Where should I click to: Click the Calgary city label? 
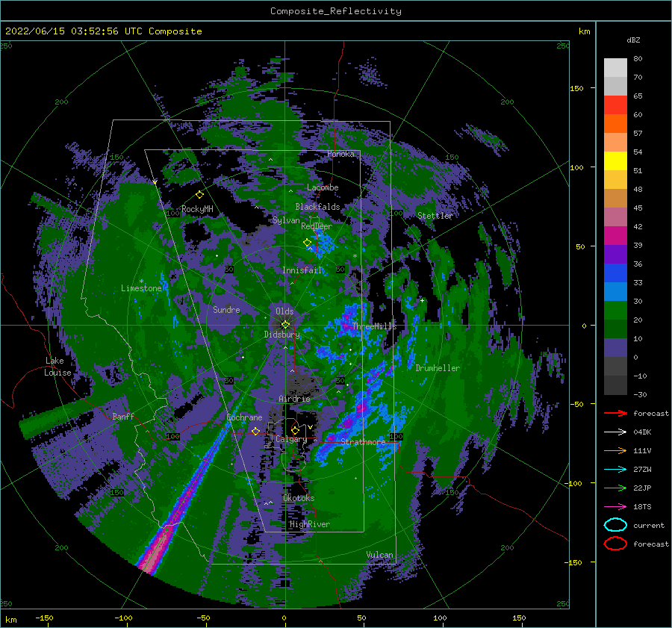[x=291, y=439]
